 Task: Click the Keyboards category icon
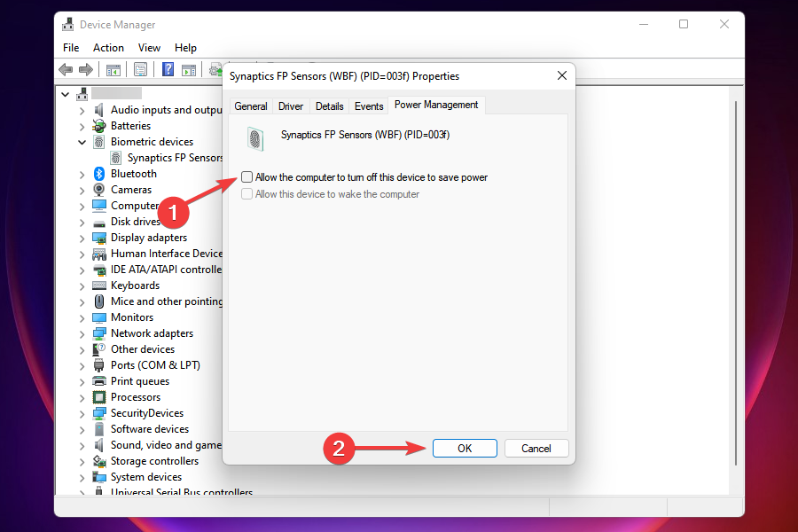(x=98, y=286)
